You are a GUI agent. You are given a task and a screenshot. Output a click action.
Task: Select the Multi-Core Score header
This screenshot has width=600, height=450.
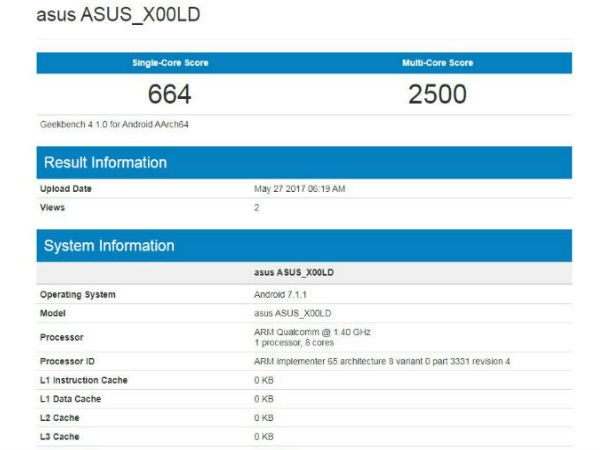pos(438,63)
